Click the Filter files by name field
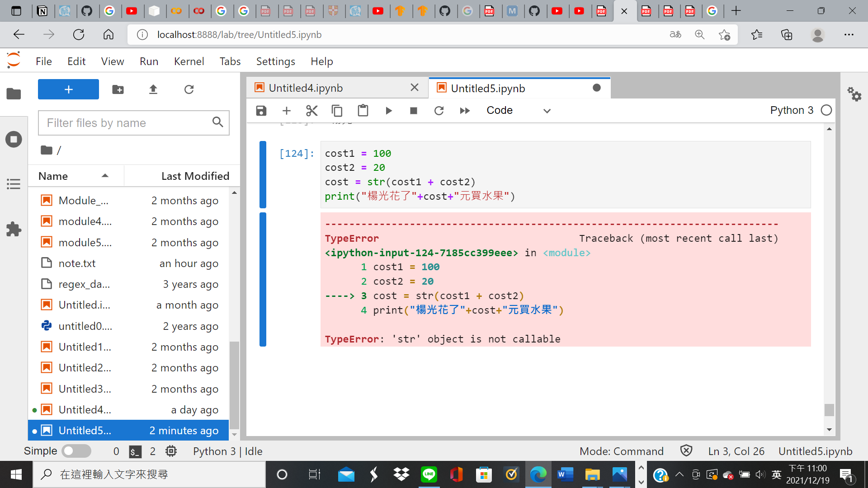This screenshot has width=868, height=488. point(127,122)
